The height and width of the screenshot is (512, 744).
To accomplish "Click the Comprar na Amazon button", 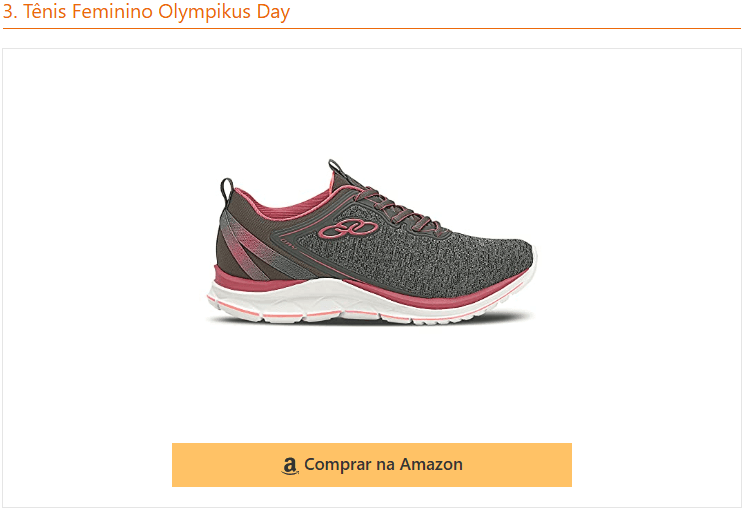I will 372,465.
